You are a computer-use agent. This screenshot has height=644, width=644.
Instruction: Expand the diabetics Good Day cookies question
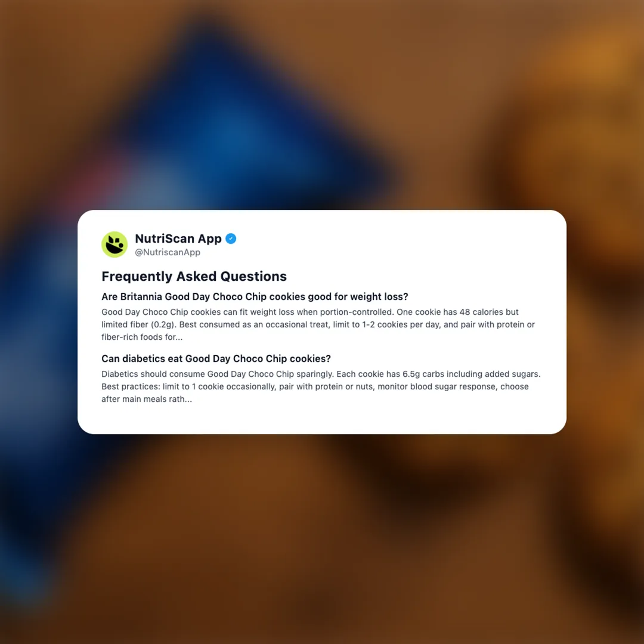[x=216, y=358]
